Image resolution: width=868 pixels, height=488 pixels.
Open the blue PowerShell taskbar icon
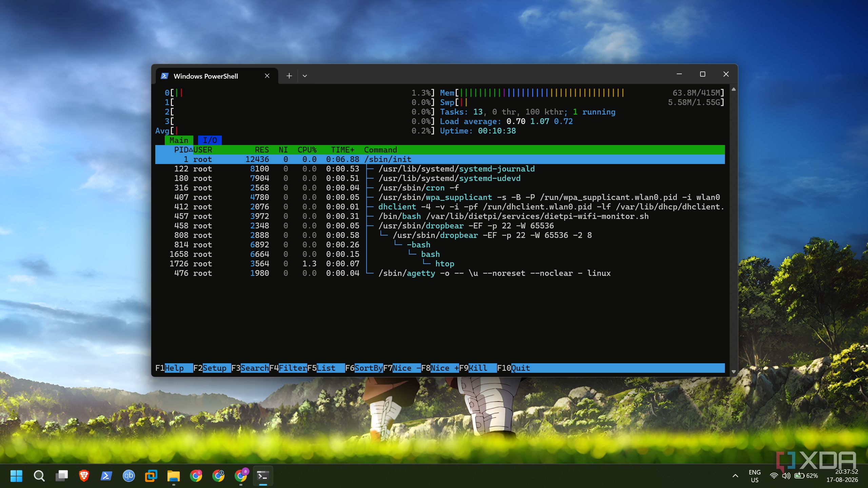[106, 476]
